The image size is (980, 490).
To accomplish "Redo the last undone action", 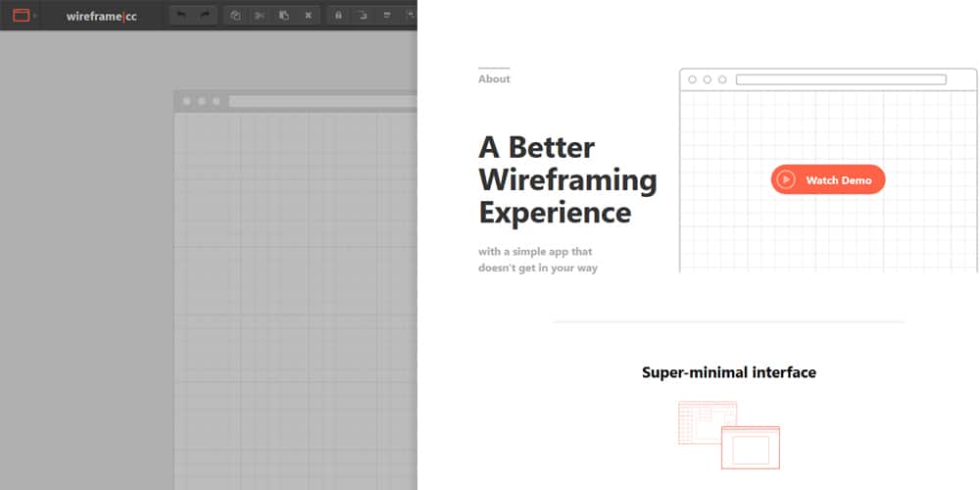I will pyautogui.click(x=205, y=15).
